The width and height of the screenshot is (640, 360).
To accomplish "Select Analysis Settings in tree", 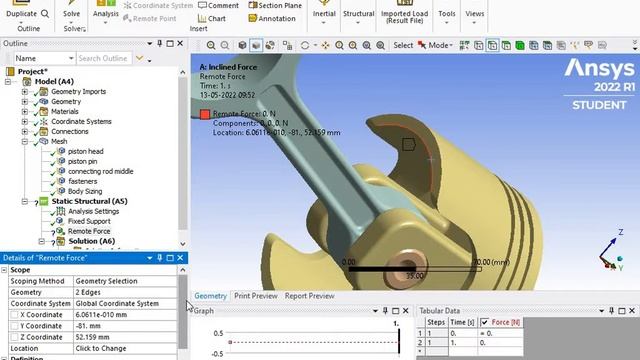I will point(93,211).
